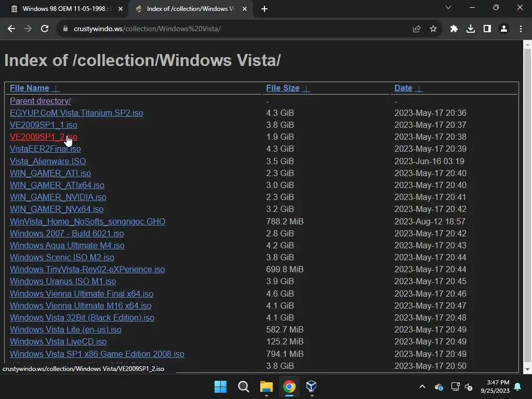532x399 pixels.
Task: Open the notification bell in taskbar
Action: coord(518,387)
